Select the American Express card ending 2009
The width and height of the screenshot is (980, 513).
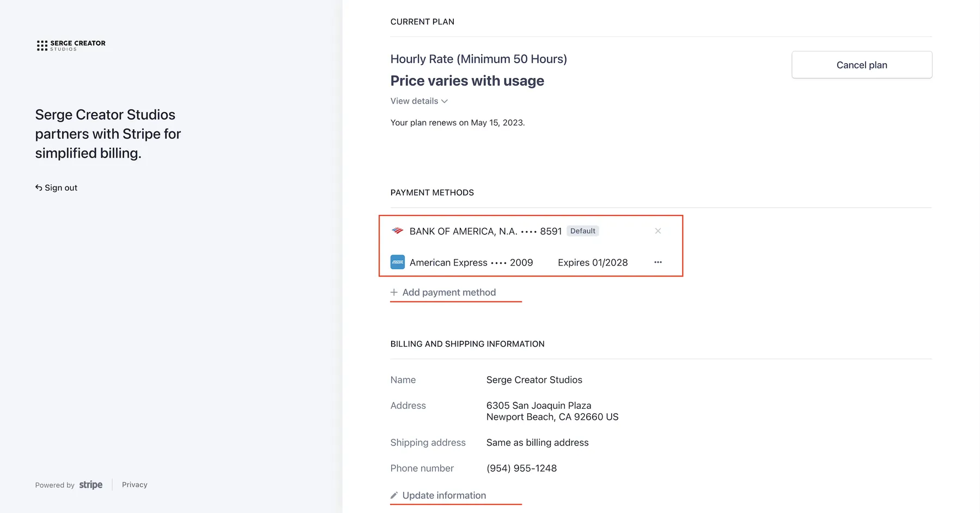(x=471, y=262)
